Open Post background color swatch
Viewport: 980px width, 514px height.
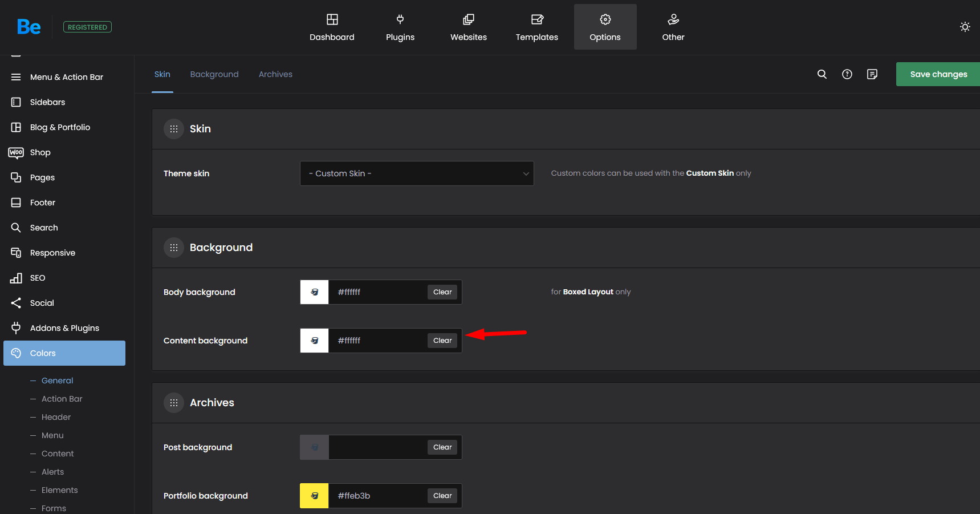(x=314, y=447)
